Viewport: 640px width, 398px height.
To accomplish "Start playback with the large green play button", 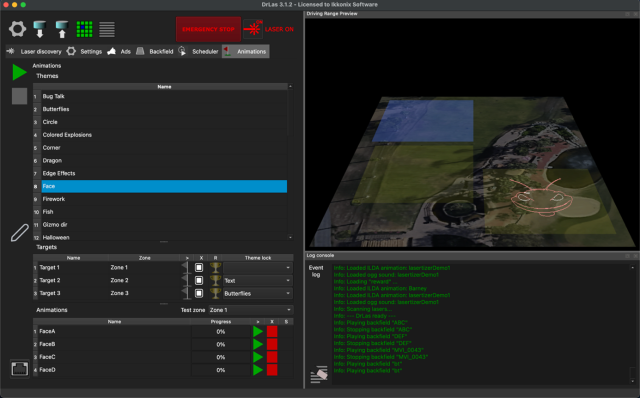I will [19, 72].
